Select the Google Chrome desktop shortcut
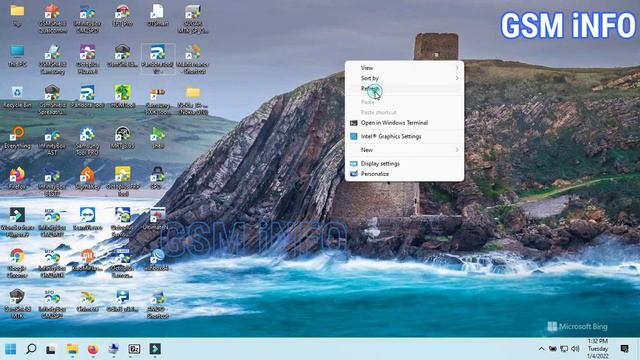640x360 pixels. (x=17, y=263)
